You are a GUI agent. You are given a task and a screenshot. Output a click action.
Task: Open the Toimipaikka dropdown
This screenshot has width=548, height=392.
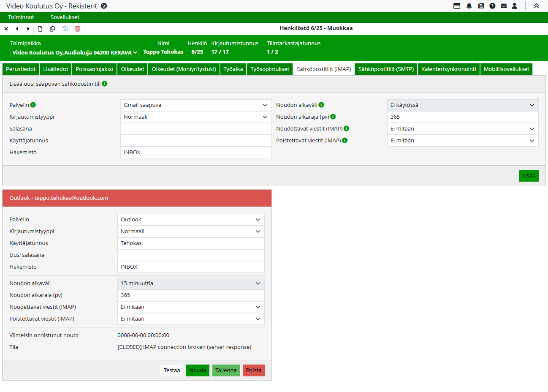pyautogui.click(x=74, y=52)
